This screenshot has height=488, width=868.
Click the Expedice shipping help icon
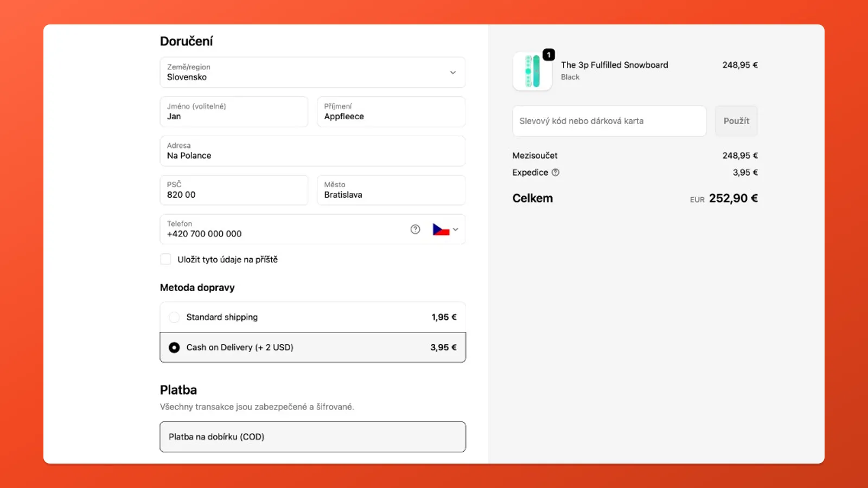[x=555, y=172]
